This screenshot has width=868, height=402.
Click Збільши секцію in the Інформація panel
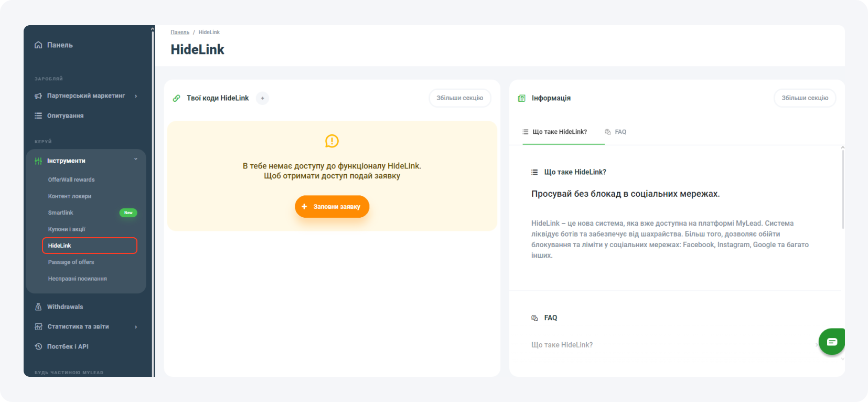(805, 98)
